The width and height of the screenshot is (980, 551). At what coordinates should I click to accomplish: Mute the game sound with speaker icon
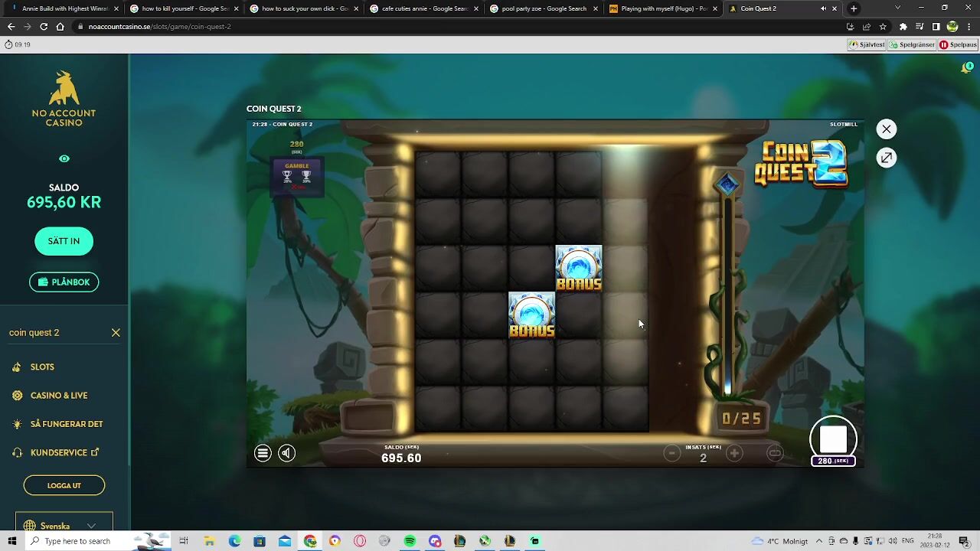click(286, 453)
